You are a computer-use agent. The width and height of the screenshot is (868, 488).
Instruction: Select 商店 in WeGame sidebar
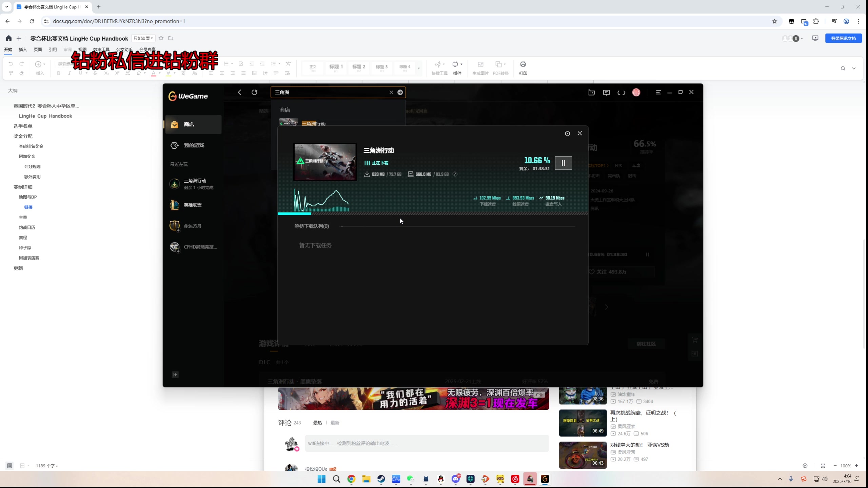tap(193, 124)
